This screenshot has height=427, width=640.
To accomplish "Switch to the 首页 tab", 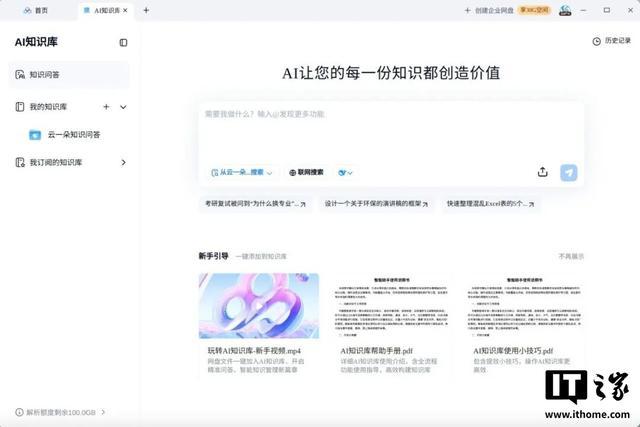I will click(x=36, y=11).
